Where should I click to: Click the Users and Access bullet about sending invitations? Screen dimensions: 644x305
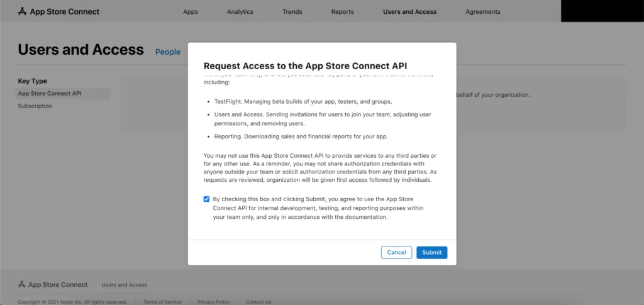pyautogui.click(x=323, y=119)
